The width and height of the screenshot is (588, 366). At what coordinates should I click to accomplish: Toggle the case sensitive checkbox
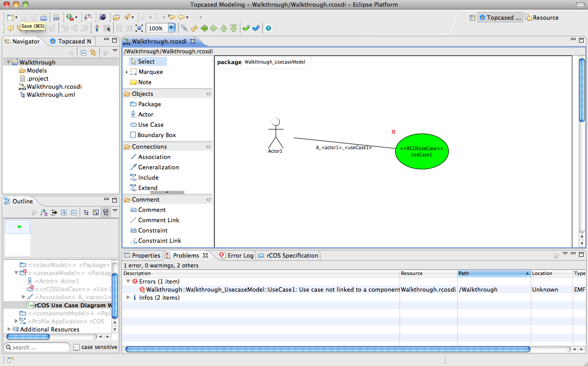coord(77,347)
